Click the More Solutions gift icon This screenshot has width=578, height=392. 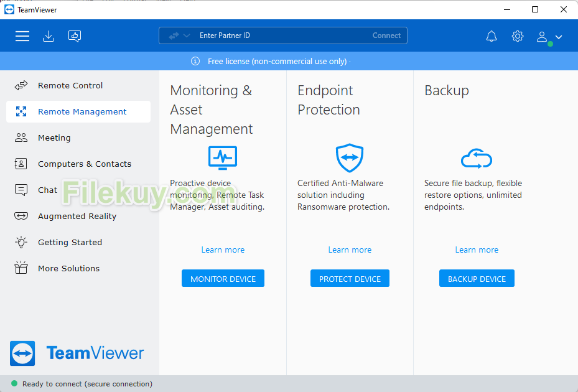(21, 268)
